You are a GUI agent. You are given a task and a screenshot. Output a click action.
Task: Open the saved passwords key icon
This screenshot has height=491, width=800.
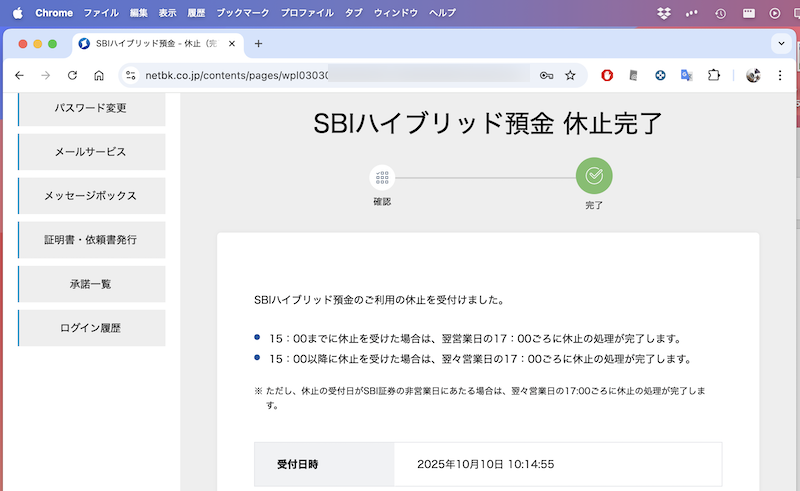546,75
